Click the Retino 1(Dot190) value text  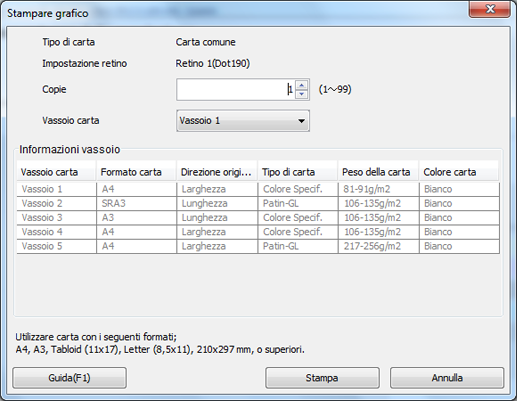(213, 63)
